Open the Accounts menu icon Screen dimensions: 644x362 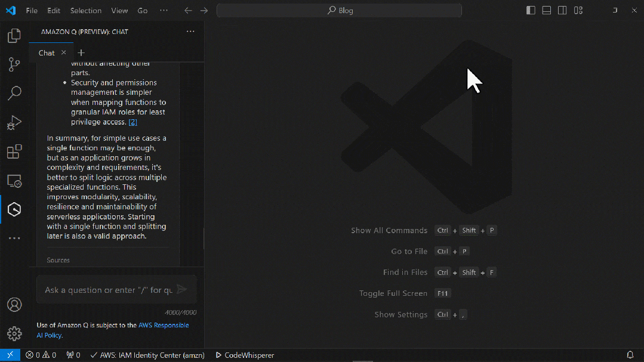coord(14,305)
